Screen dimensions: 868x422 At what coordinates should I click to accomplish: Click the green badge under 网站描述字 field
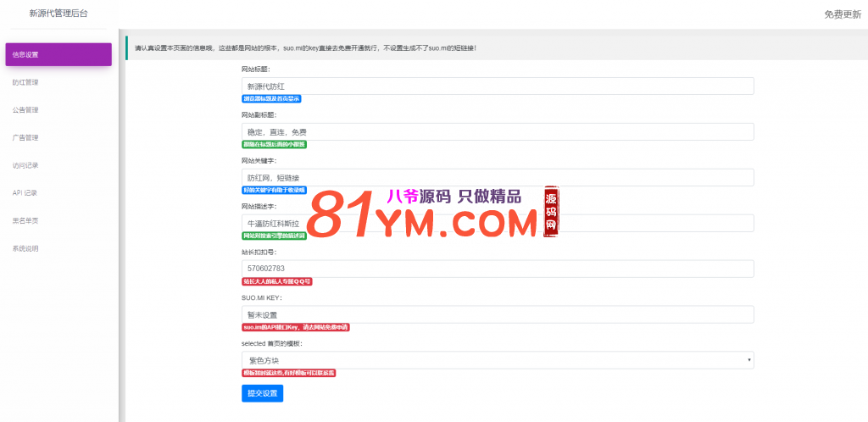(x=275, y=236)
